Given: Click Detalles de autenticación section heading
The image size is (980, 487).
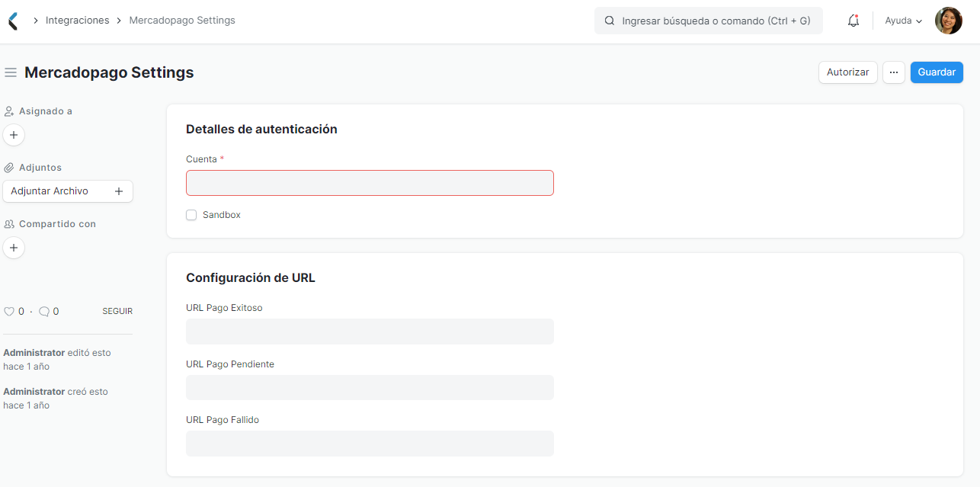Looking at the screenshot, I should pyautogui.click(x=261, y=130).
